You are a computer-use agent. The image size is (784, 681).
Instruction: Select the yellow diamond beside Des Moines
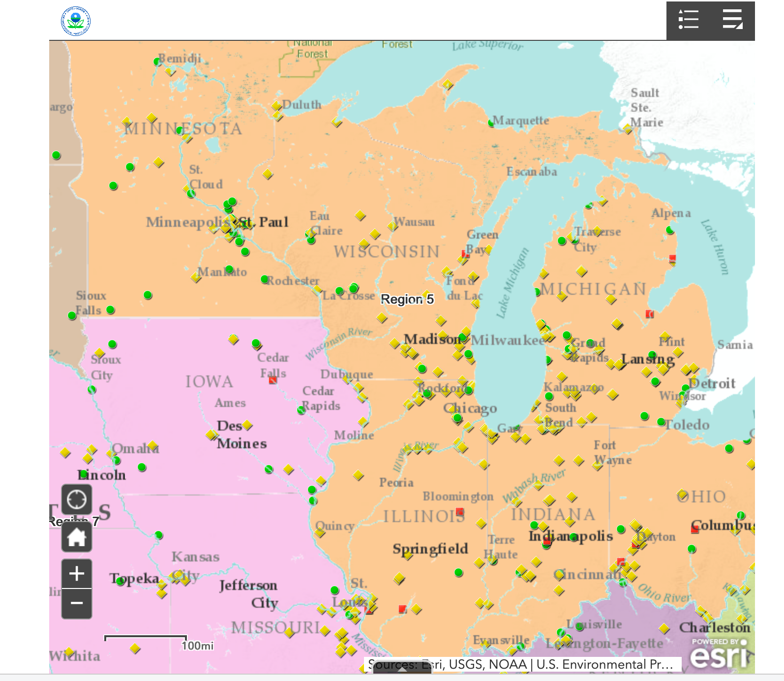point(247,425)
